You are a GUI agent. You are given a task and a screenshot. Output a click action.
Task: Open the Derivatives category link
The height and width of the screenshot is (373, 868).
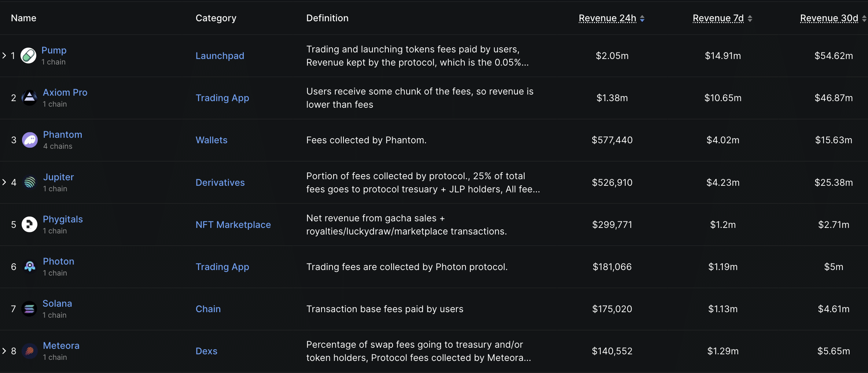(x=220, y=182)
